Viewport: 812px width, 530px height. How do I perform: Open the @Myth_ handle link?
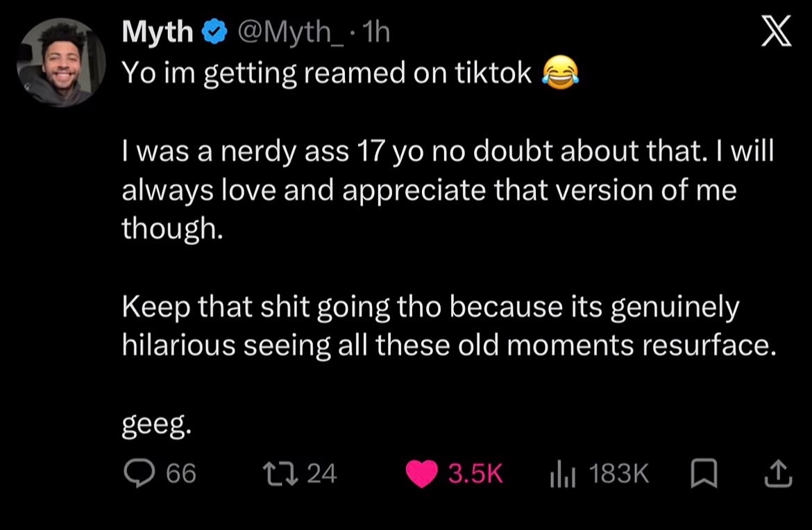pyautogui.click(x=290, y=33)
